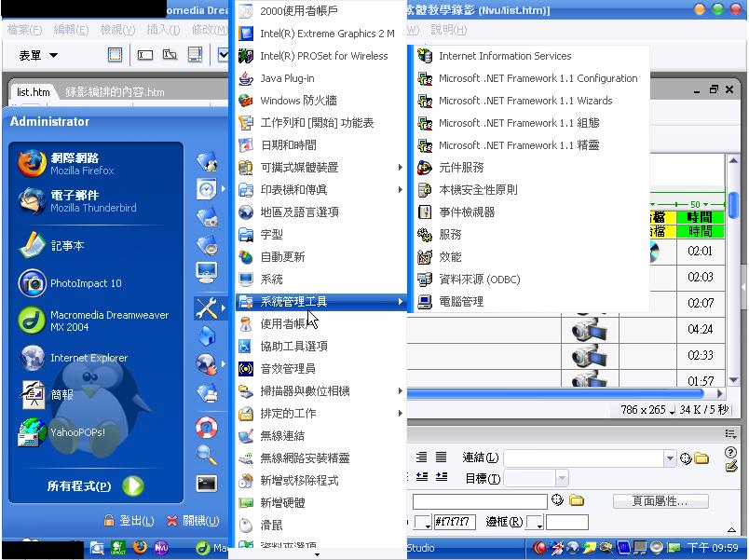Switch to the 錄影編排的內容.htm document tab
The height and width of the screenshot is (560, 749).
pyautogui.click(x=115, y=92)
